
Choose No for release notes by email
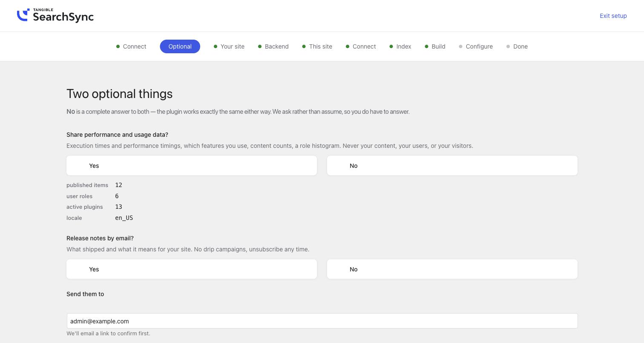click(452, 269)
